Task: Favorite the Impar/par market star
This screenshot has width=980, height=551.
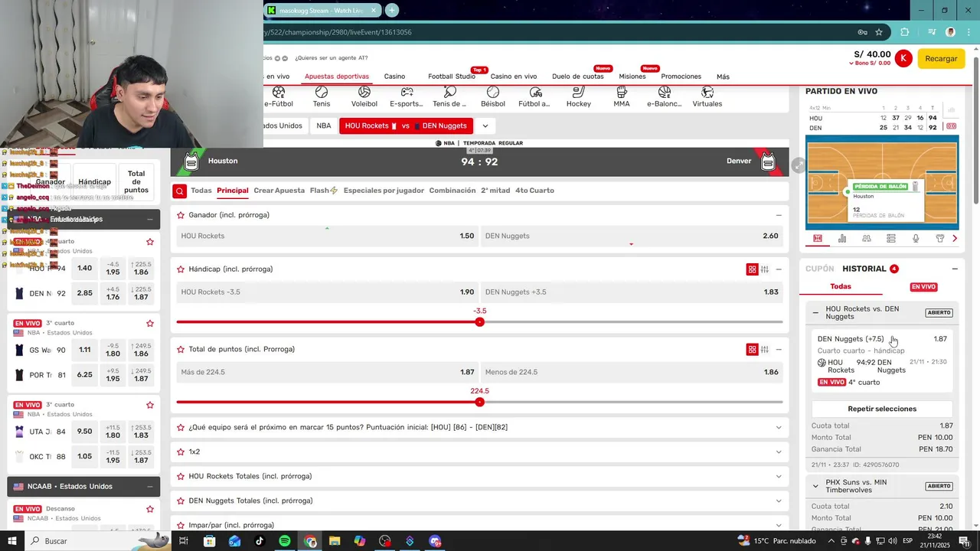Action: tap(181, 526)
